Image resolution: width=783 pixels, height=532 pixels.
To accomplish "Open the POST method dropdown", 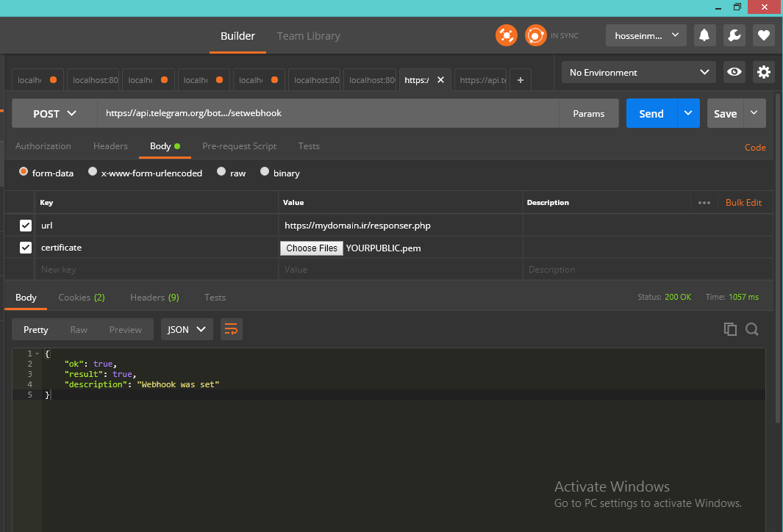I will (x=54, y=113).
